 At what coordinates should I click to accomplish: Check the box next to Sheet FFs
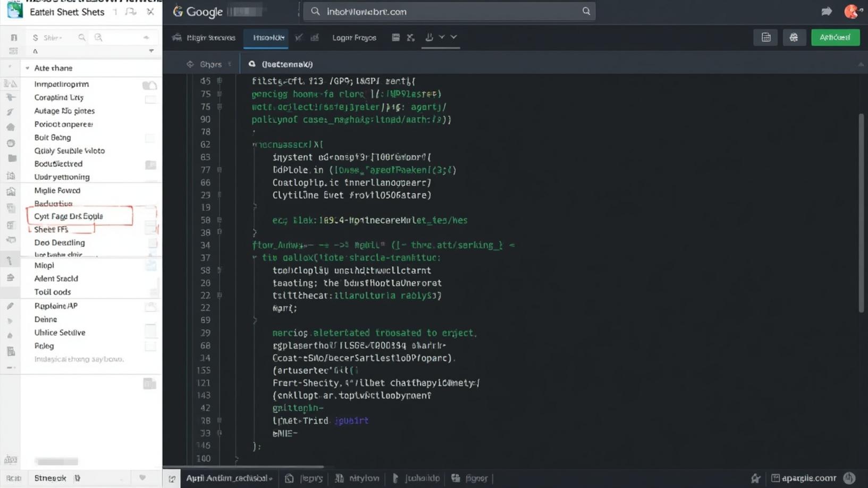pyautogui.click(x=151, y=229)
